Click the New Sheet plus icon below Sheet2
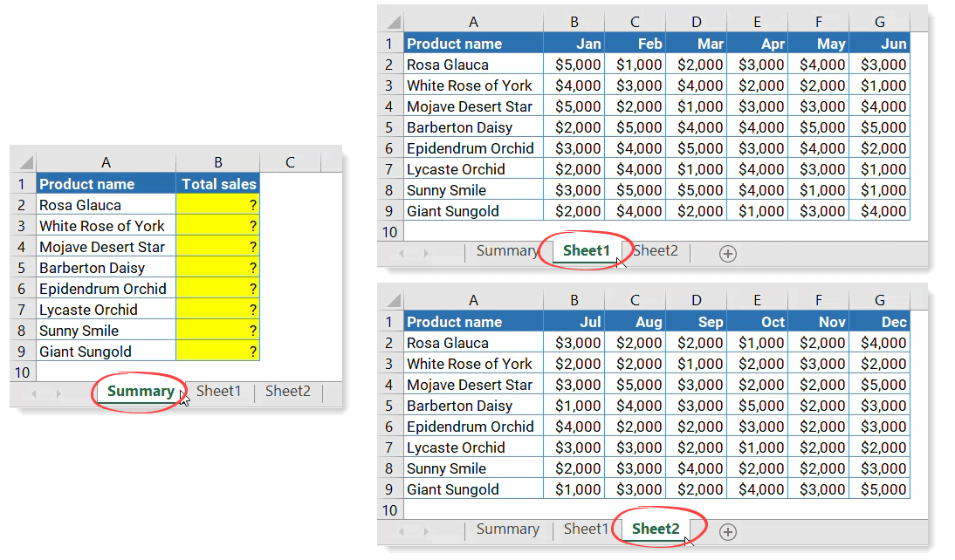Screen dimensions: 955x560 pyautogui.click(x=727, y=532)
